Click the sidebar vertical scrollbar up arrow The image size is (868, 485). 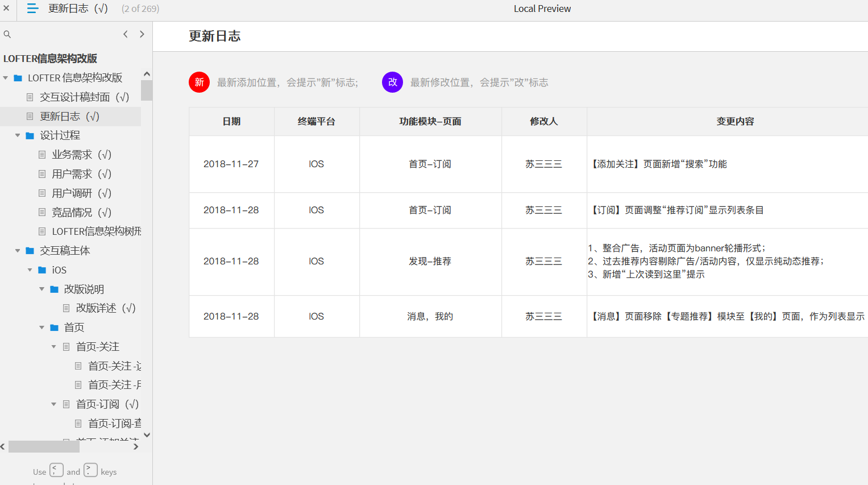(147, 74)
